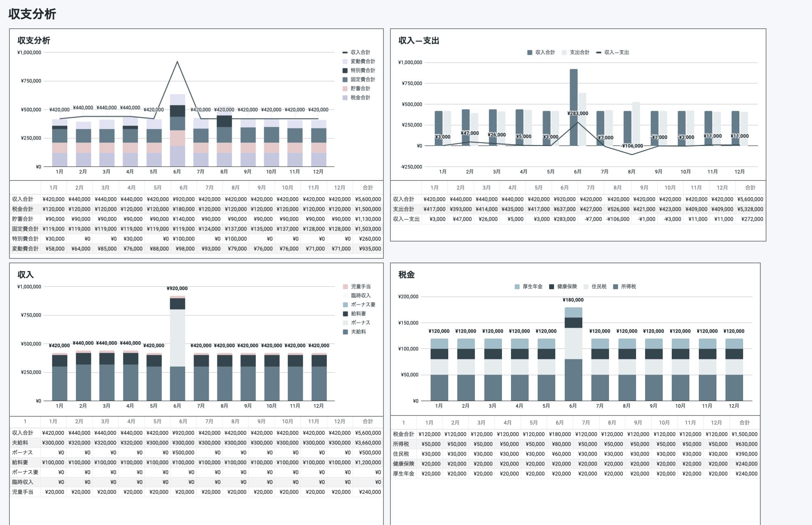Select the 収入合計 June cell in 収支分析 table

tap(183, 199)
